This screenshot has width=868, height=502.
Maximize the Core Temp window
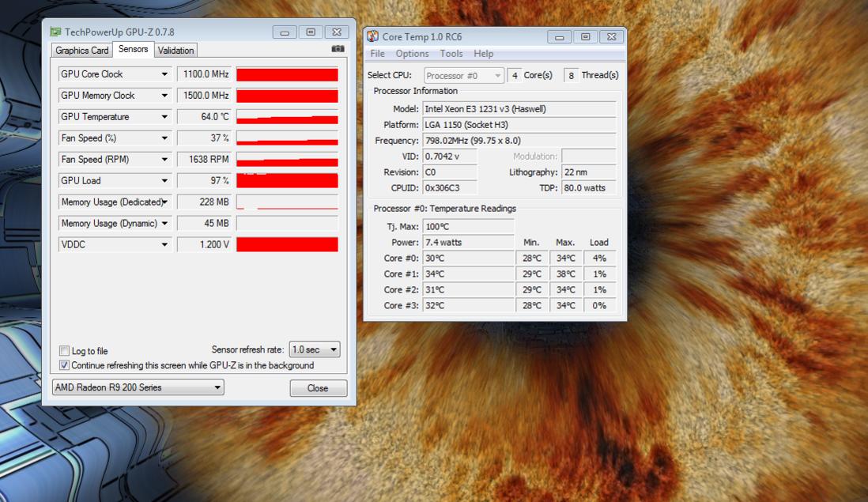click(x=585, y=36)
